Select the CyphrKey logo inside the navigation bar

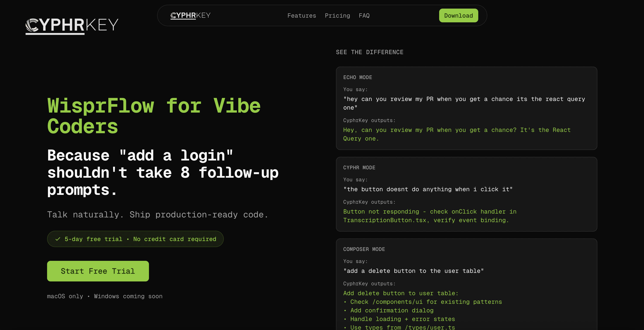[x=190, y=15]
